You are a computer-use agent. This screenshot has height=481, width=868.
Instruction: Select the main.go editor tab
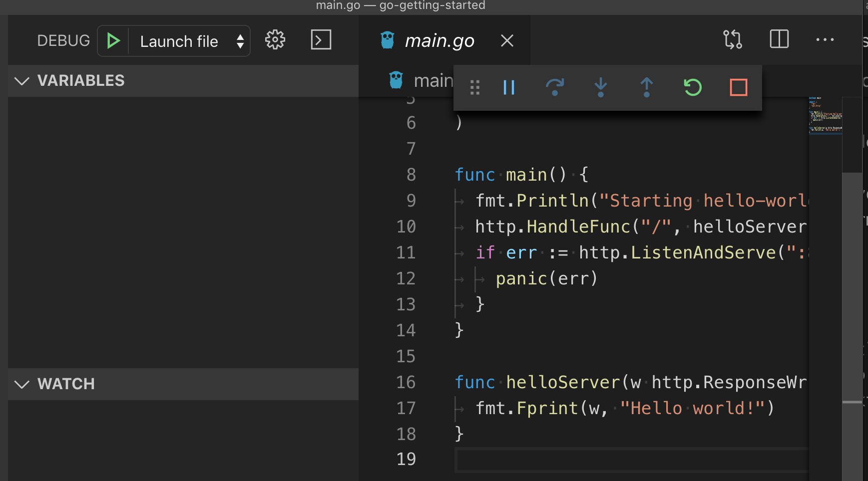[x=439, y=40]
